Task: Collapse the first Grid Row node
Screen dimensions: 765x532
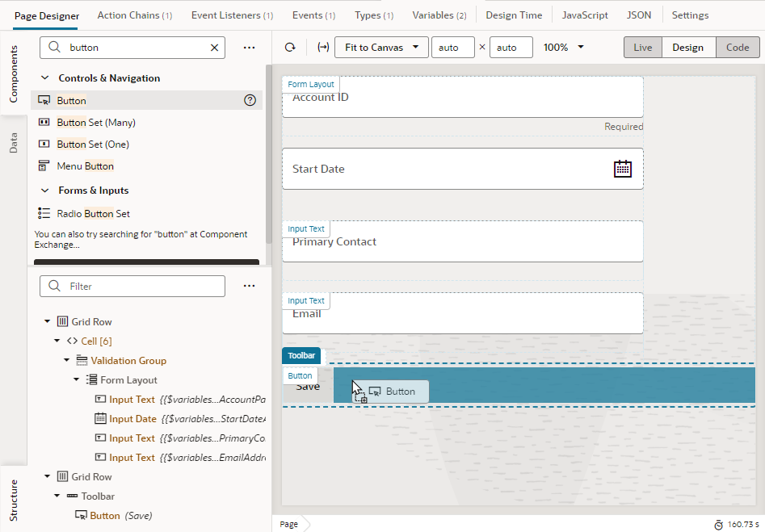Action: pyautogui.click(x=48, y=321)
